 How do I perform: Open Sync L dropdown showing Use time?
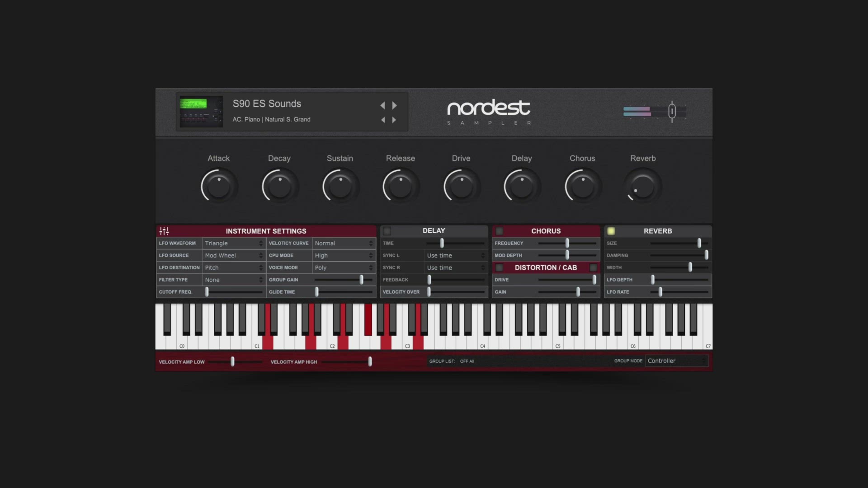click(456, 255)
